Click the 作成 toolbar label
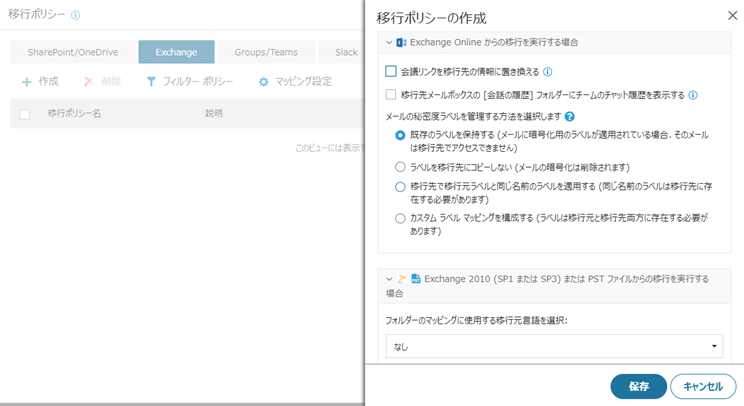The image size is (744, 406). point(48,82)
